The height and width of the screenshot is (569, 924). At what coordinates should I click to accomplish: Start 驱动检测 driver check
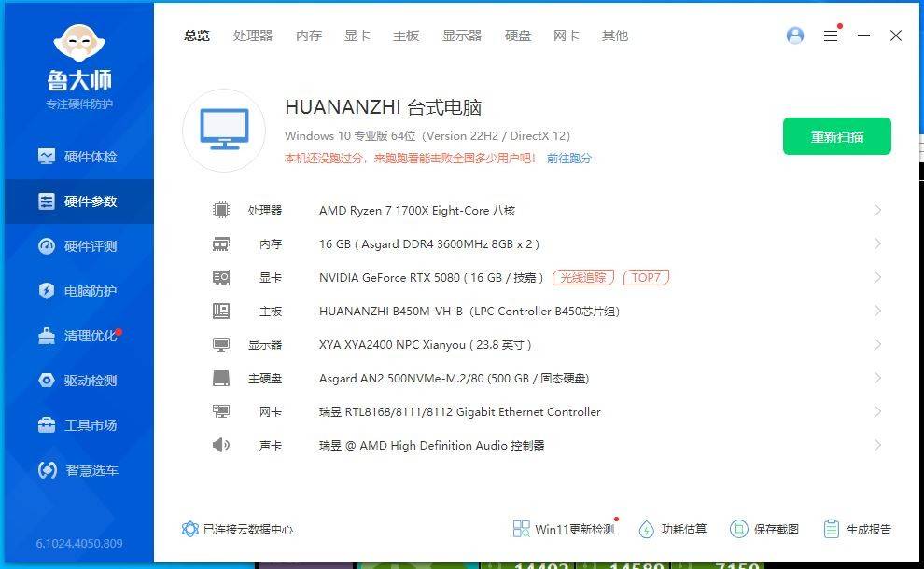pos(77,381)
